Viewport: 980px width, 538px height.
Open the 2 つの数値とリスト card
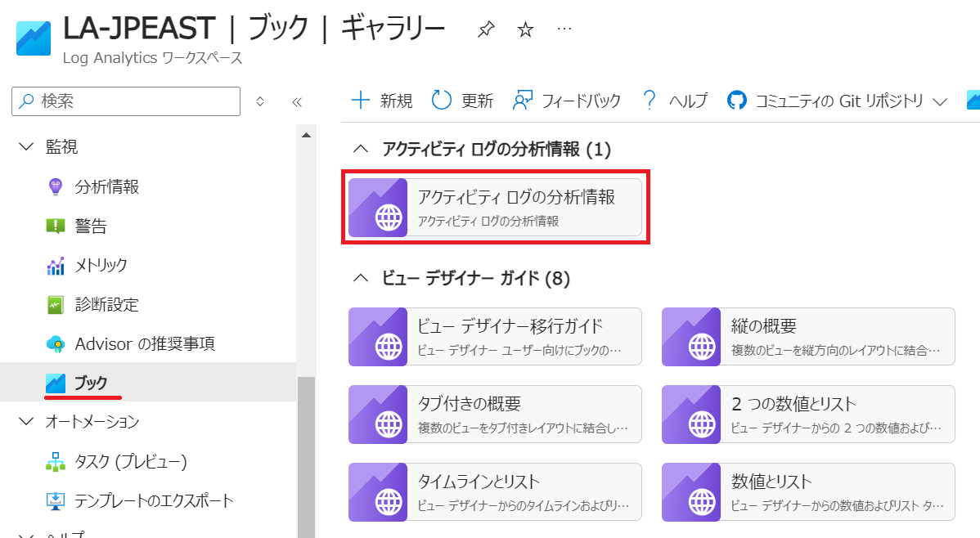(808, 415)
